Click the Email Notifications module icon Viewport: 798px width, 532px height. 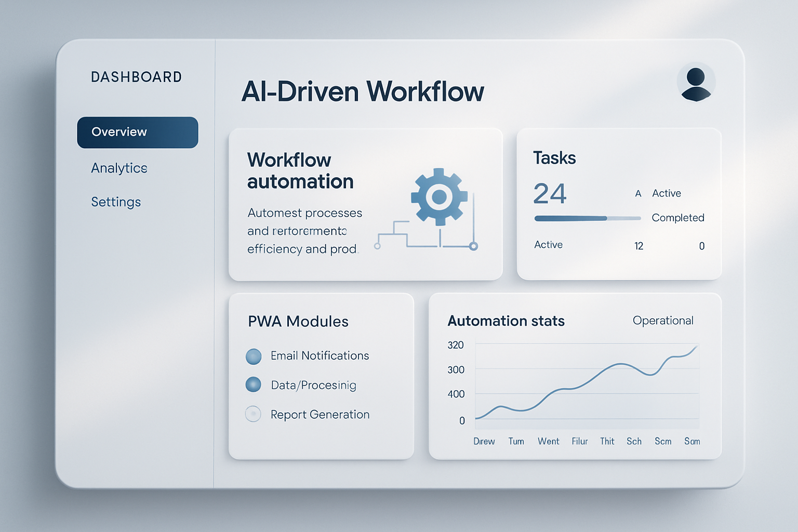pos(253,356)
